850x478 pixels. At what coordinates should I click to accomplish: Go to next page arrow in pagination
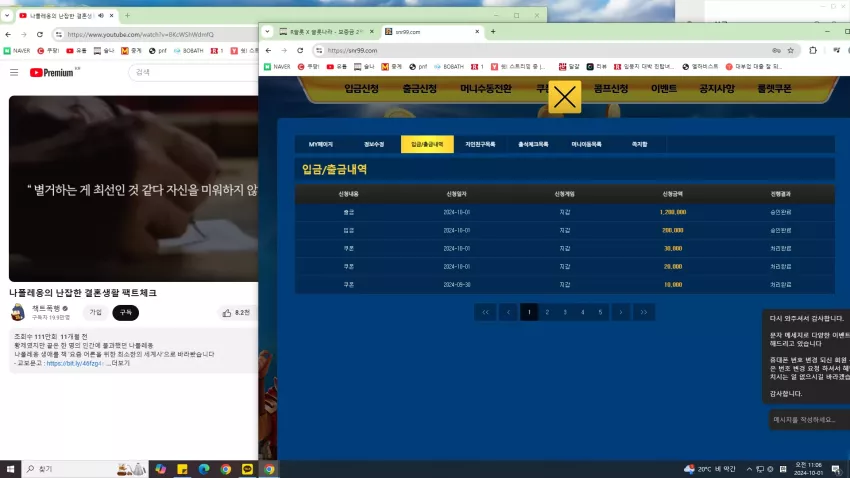621,312
